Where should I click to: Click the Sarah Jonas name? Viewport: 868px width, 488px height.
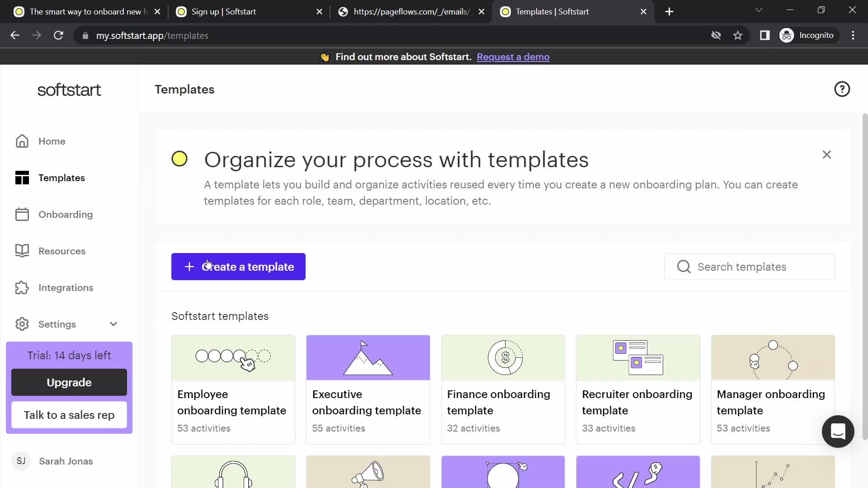(x=66, y=461)
